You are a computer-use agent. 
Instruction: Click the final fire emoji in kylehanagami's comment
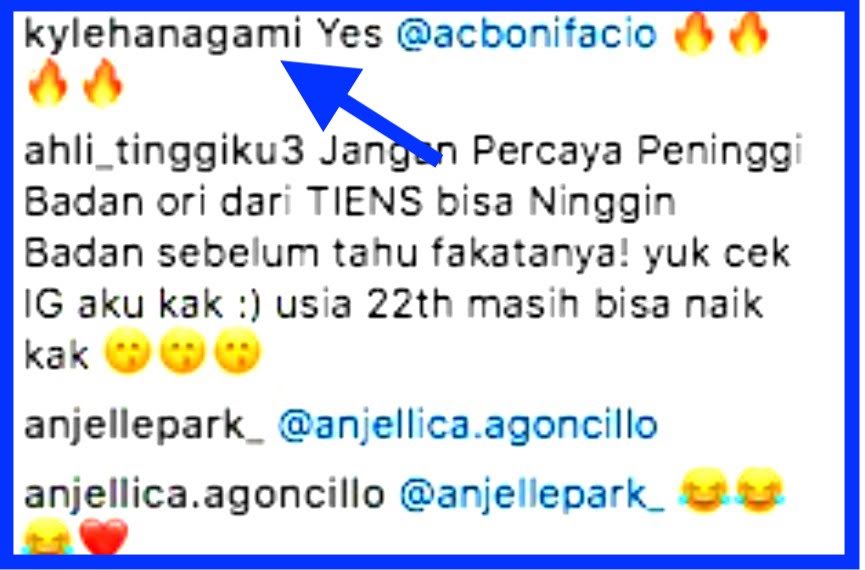(103, 83)
